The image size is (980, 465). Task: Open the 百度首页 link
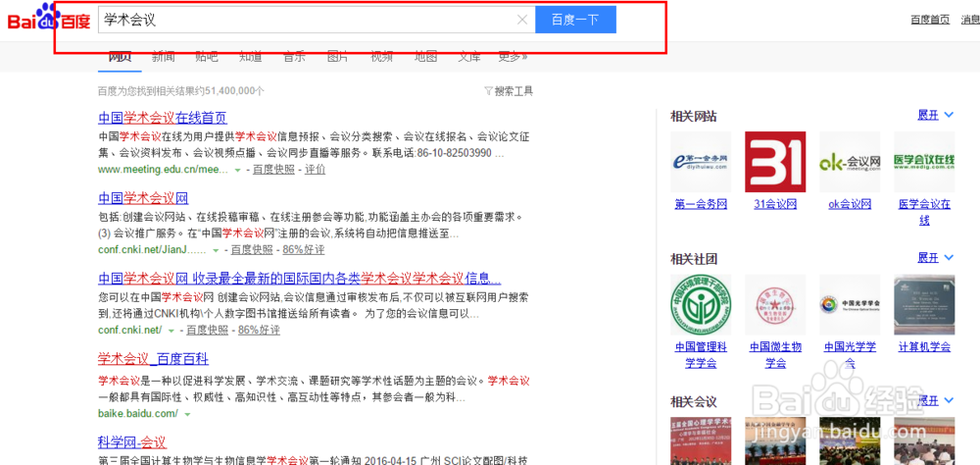pyautogui.click(x=930, y=20)
